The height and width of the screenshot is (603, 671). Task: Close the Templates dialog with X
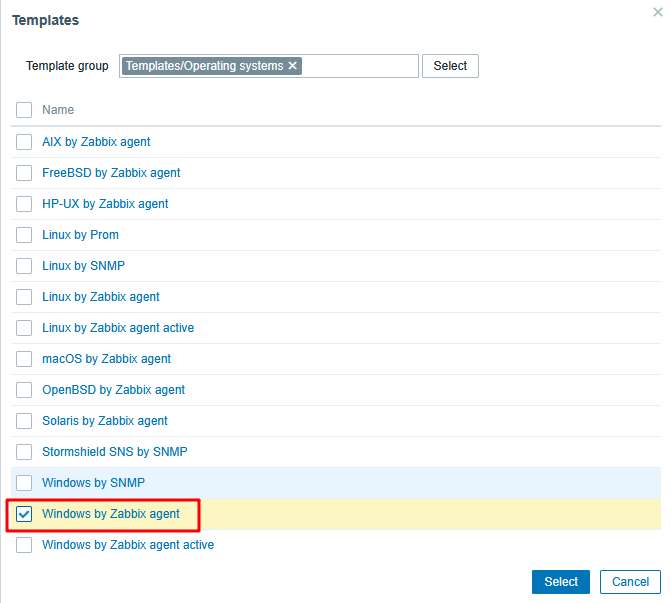pyautogui.click(x=656, y=11)
